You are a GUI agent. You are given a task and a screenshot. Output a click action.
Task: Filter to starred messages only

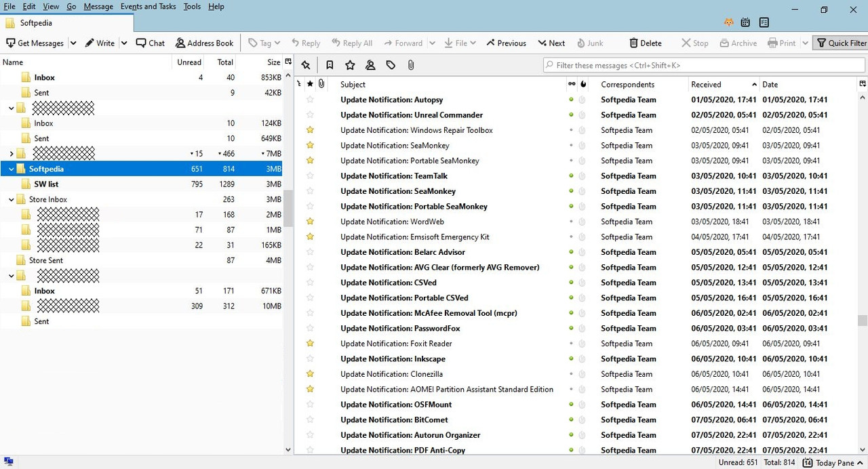(350, 65)
